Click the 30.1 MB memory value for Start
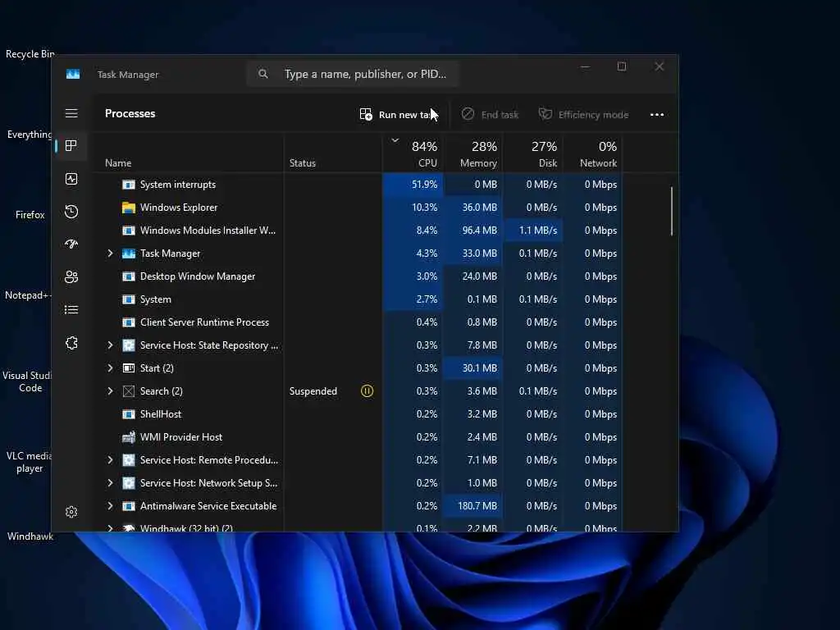This screenshot has height=630, width=840. 479,368
